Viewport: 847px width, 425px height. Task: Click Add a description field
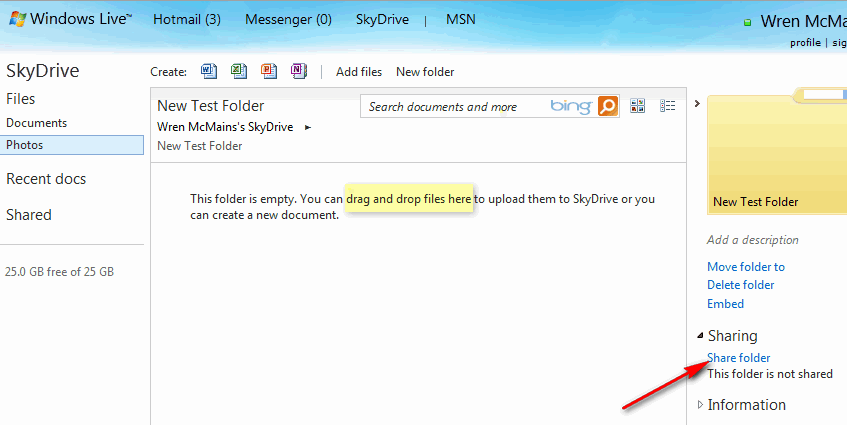point(752,240)
